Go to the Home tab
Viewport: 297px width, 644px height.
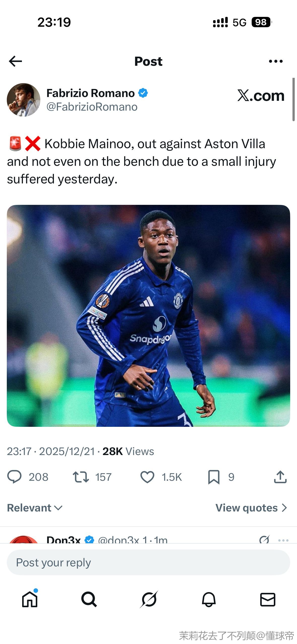tap(30, 599)
